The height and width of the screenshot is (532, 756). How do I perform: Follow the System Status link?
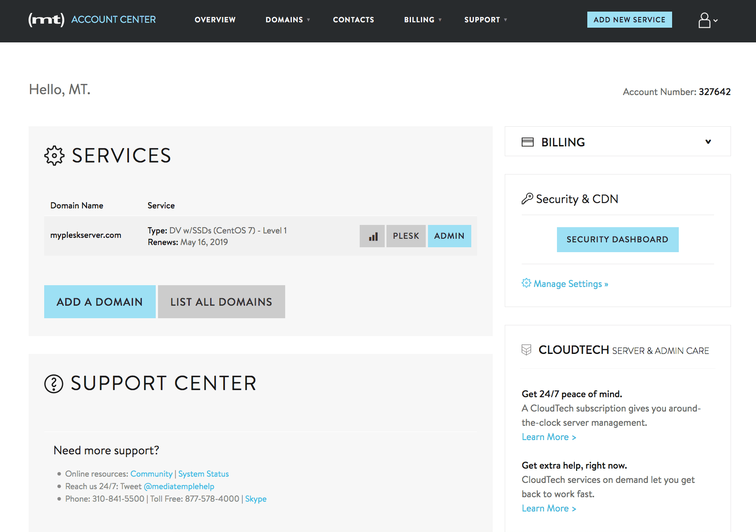(x=203, y=474)
